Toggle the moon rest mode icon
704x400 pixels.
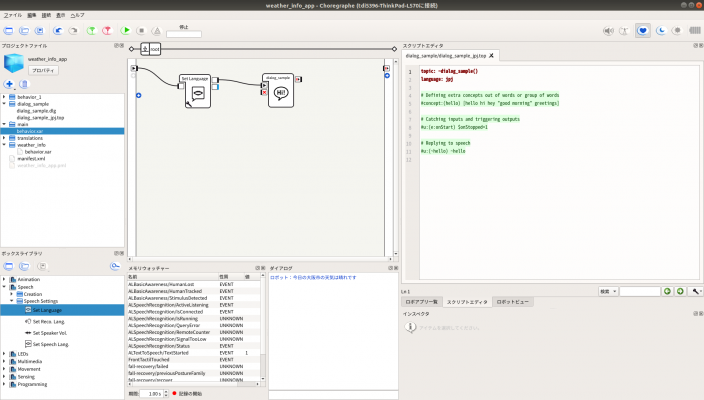[661, 31]
